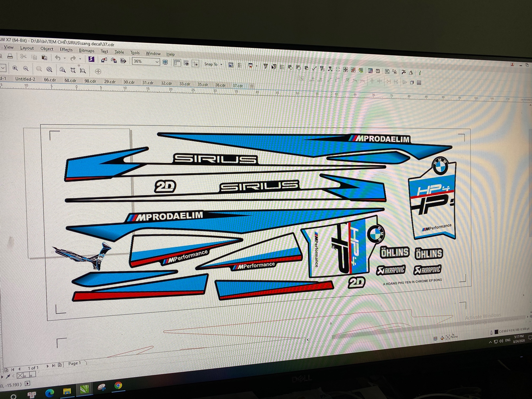This screenshot has height=399, width=532.
Task: Toggle the Show guidelines button
Action: point(196,64)
